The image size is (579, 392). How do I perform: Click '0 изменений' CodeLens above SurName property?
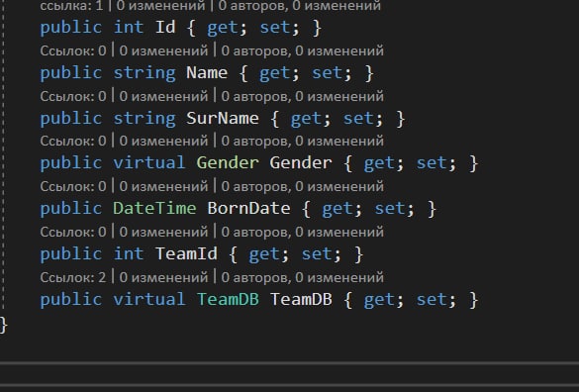[x=163, y=96]
